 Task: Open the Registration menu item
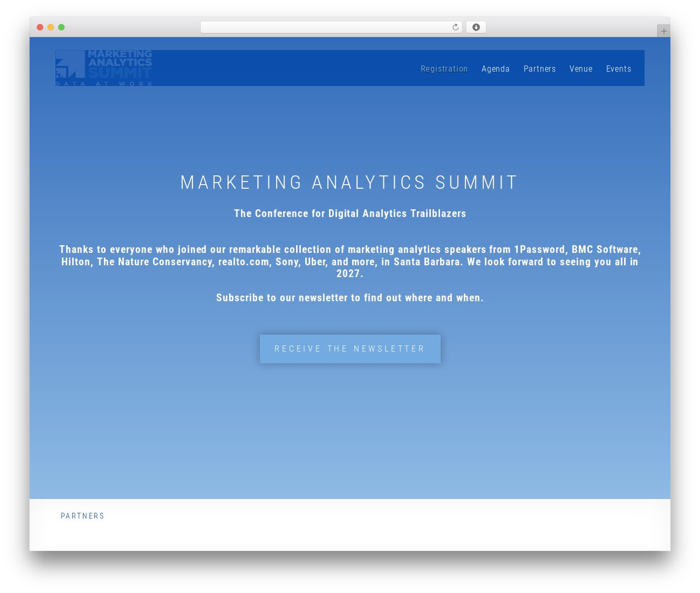point(444,69)
